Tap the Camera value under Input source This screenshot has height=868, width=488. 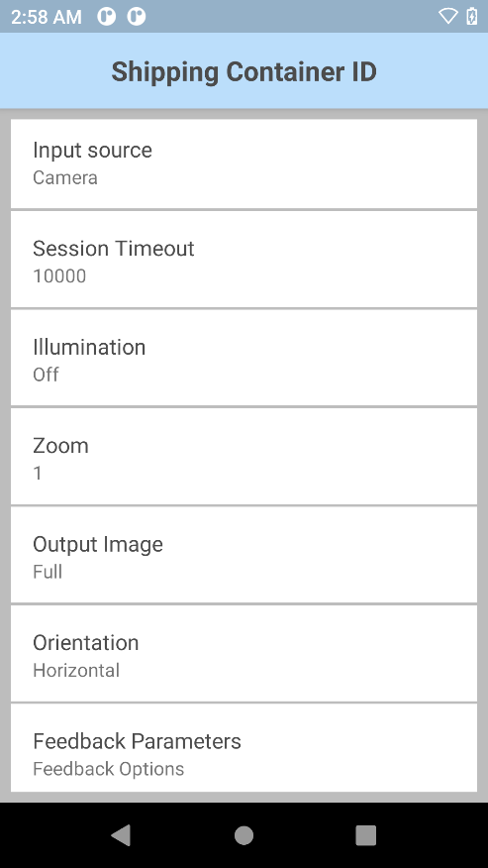65,177
